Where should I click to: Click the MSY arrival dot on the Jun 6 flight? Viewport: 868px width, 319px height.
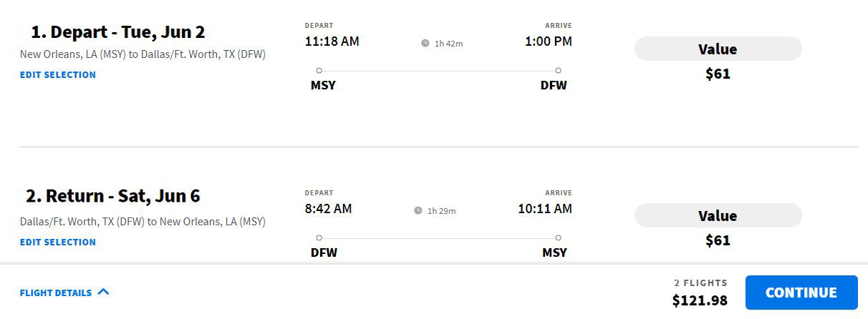pyautogui.click(x=558, y=238)
